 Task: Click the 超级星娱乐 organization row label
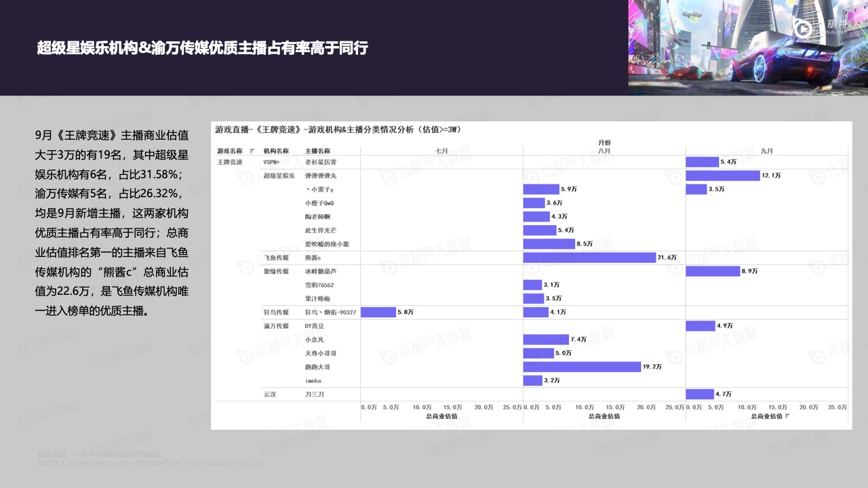(x=279, y=176)
